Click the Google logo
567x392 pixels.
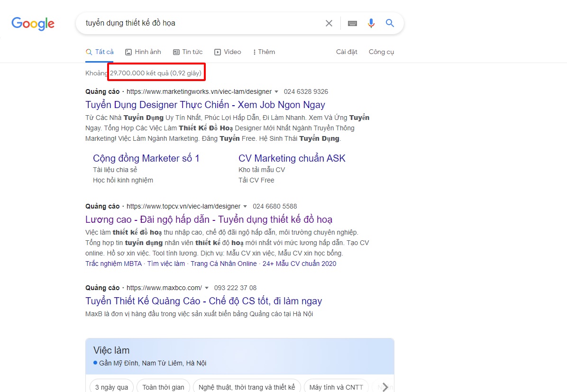33,23
